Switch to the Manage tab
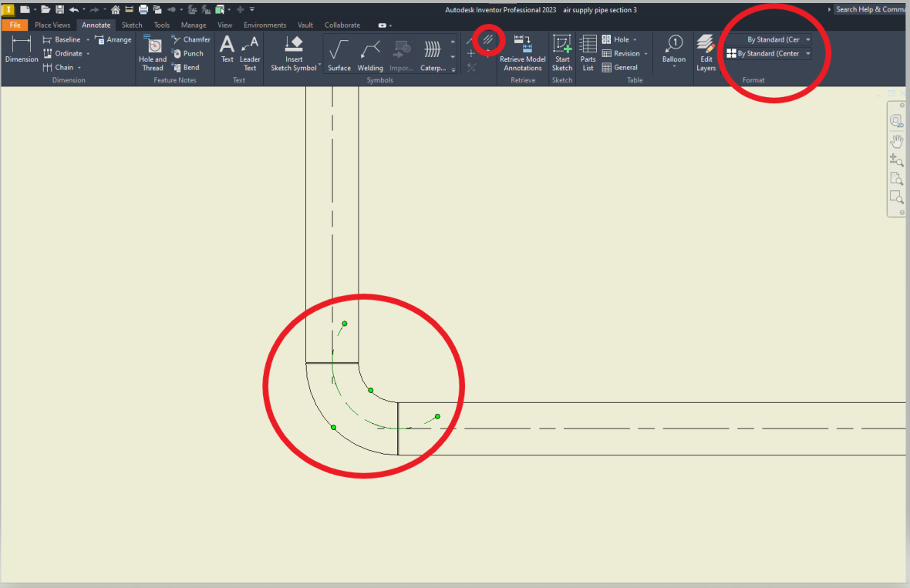This screenshot has height=588, width=910. (194, 25)
